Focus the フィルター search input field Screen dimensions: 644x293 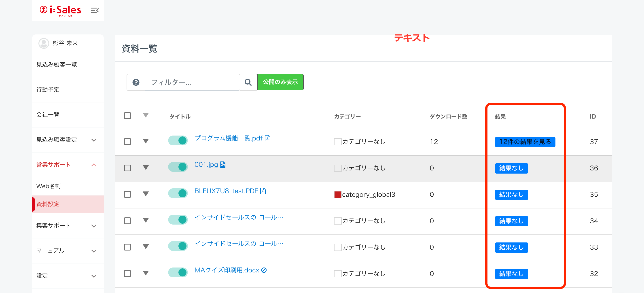(x=192, y=82)
